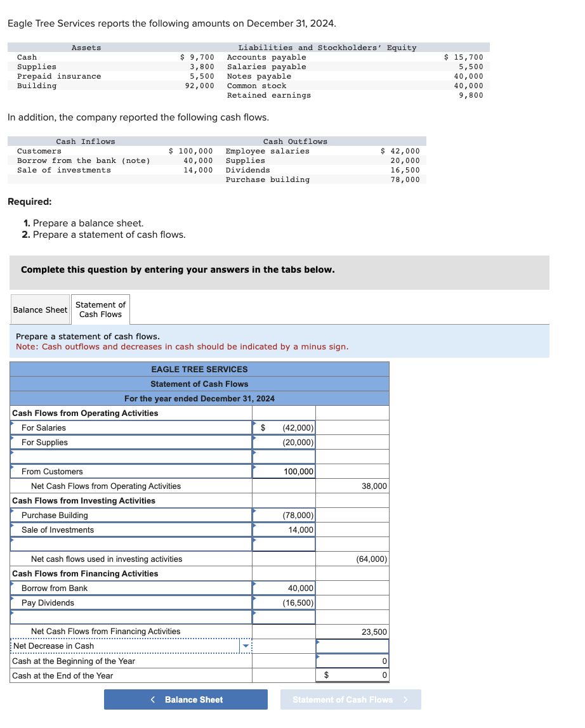Click the Balance Sheet navigation button
Image resolution: width=585 pixels, height=728 pixels.
coord(185,699)
